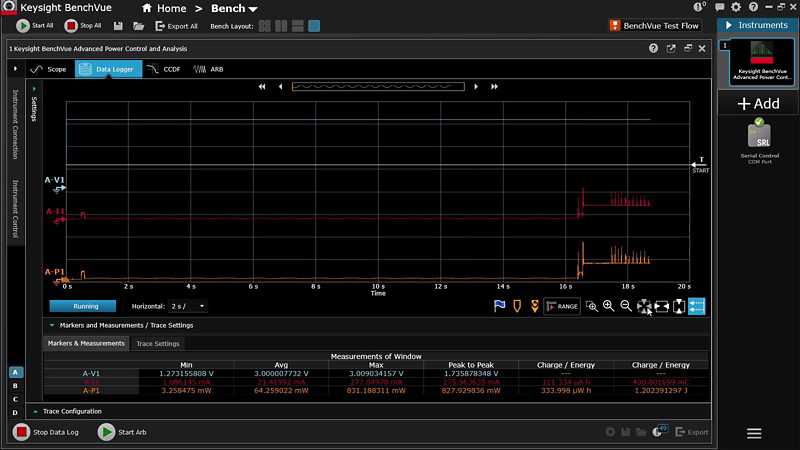The width and height of the screenshot is (800, 450).
Task: Switch to the Data Logger tab
Action: (x=108, y=69)
